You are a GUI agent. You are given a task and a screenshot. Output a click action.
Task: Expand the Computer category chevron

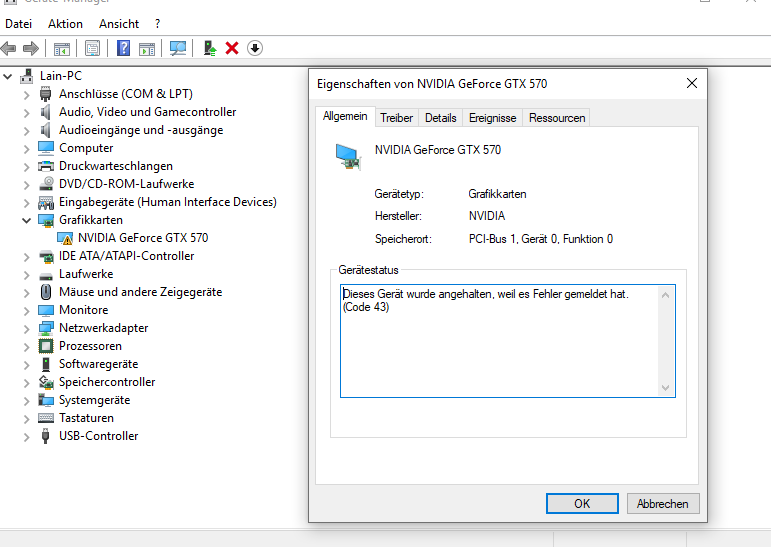click(27, 149)
